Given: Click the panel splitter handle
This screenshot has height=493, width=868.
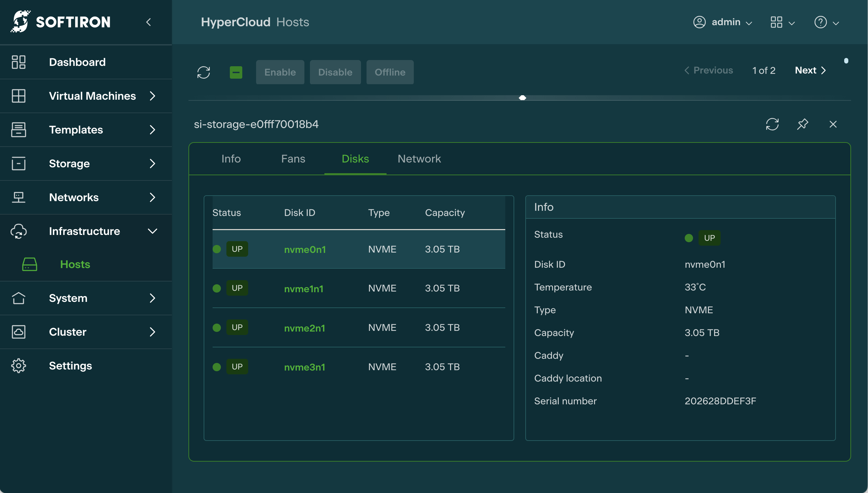Looking at the screenshot, I should click(x=523, y=98).
